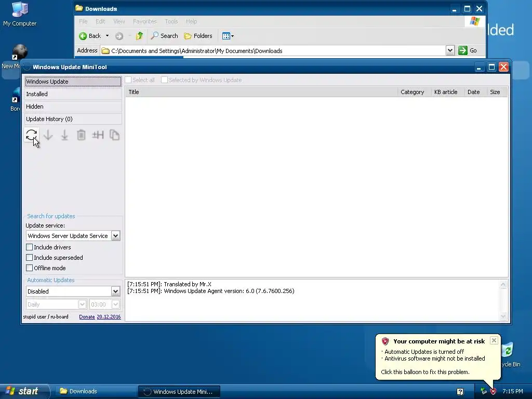Select the Hidden tab

point(73,107)
